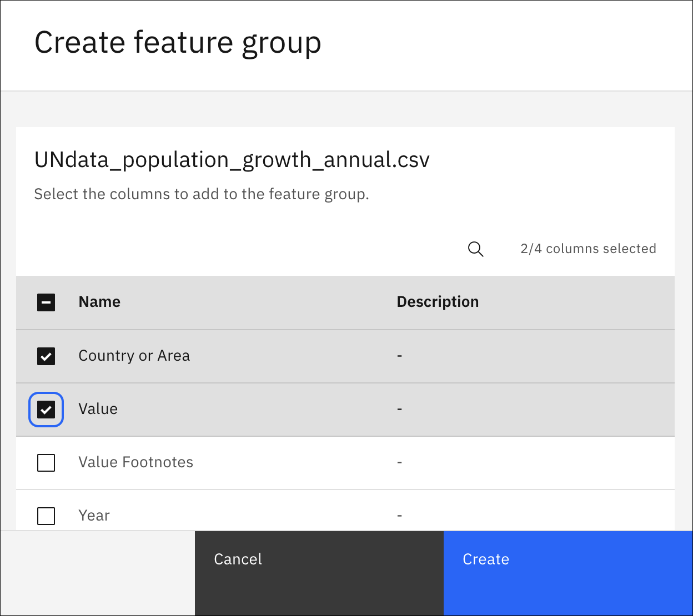Screen dimensions: 693x616
Task: Select the Country or Area row name
Action: [134, 356]
